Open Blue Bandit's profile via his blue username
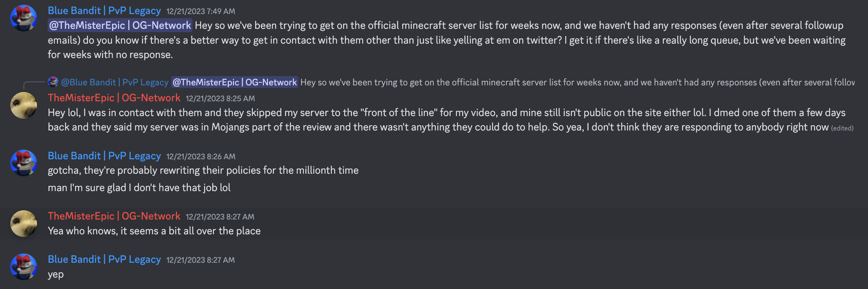 (104, 10)
